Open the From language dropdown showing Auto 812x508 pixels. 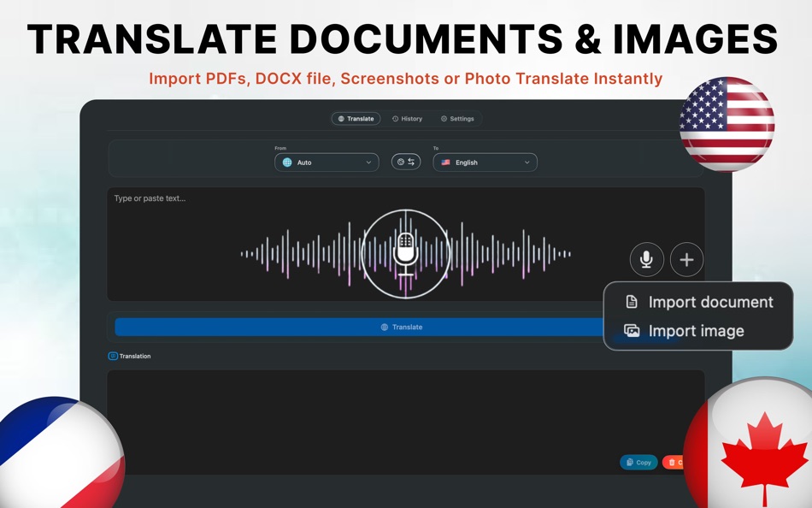(x=326, y=162)
